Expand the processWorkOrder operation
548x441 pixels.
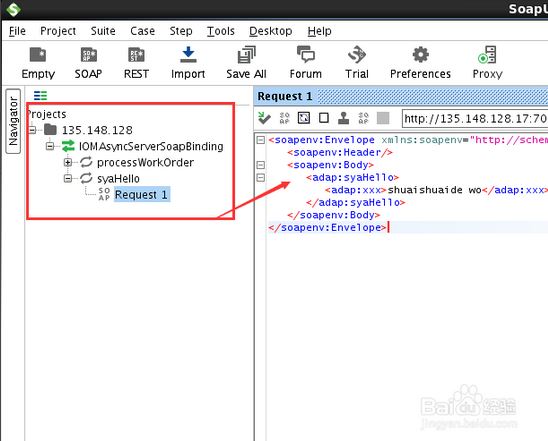(x=68, y=162)
